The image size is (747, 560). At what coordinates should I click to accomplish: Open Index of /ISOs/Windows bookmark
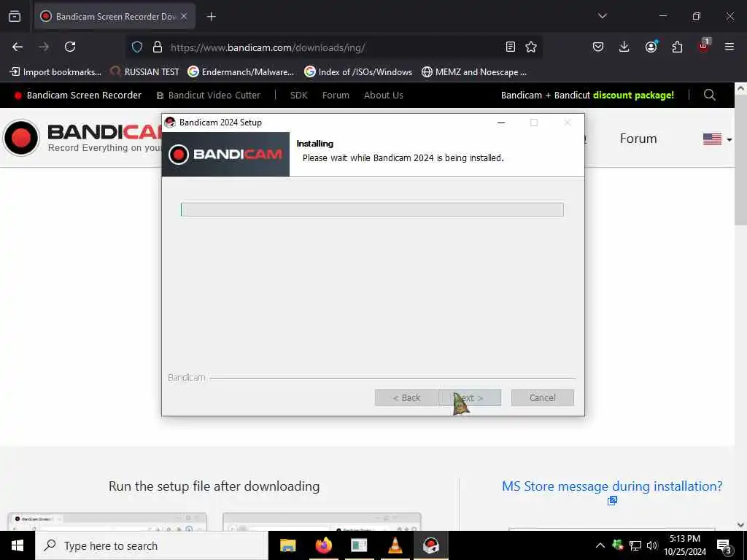(x=358, y=72)
